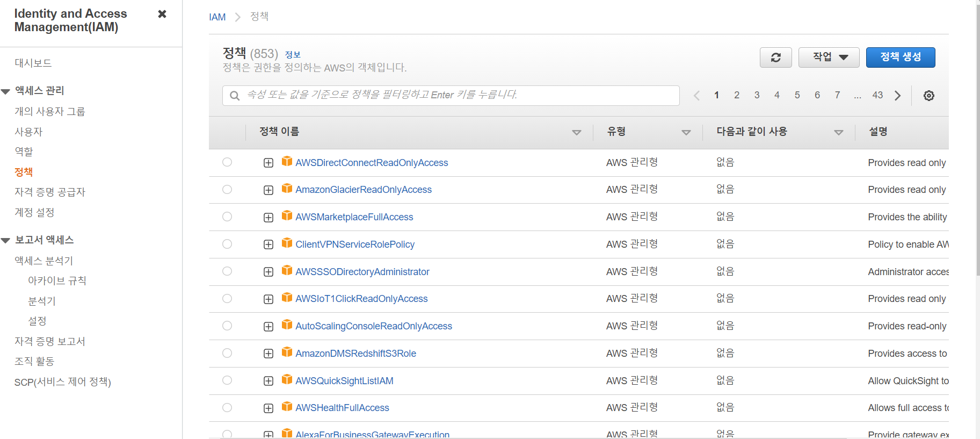This screenshot has height=439, width=980.
Task: Open 대시보드 in sidebar
Action: point(33,63)
